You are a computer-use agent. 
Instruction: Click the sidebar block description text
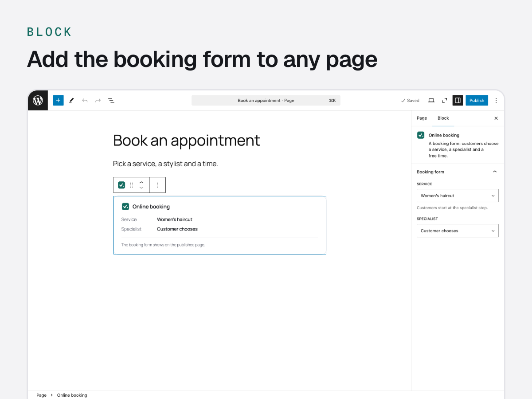pos(464,150)
